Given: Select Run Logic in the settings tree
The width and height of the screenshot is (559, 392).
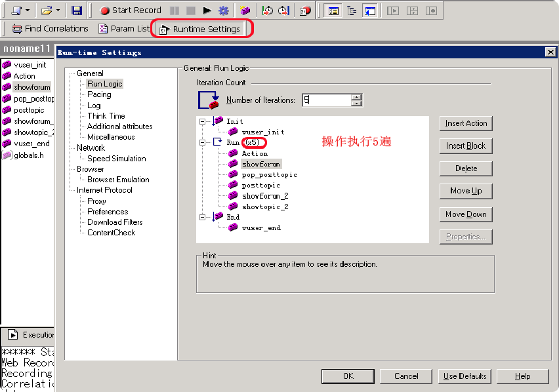Looking at the screenshot, I should point(105,84).
